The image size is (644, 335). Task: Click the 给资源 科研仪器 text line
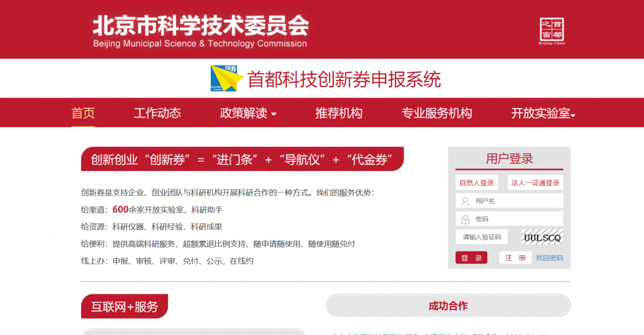(x=152, y=227)
